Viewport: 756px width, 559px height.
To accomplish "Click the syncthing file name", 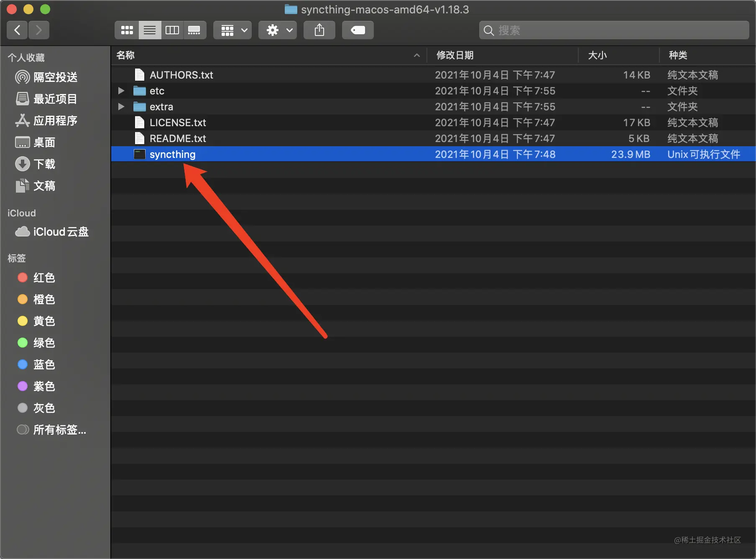I will click(x=173, y=154).
